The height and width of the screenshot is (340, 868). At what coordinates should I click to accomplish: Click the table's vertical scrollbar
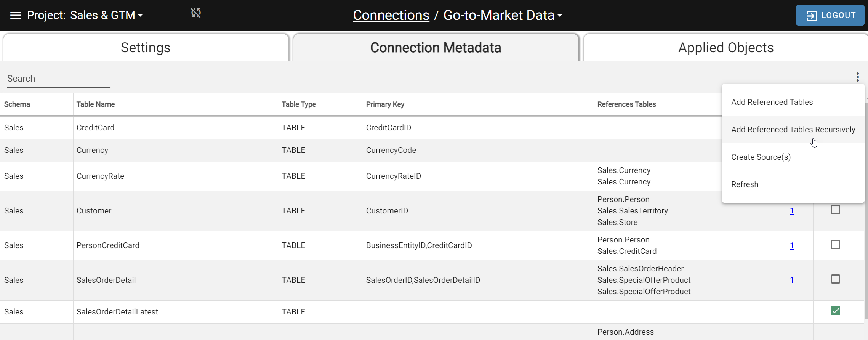click(x=866, y=210)
